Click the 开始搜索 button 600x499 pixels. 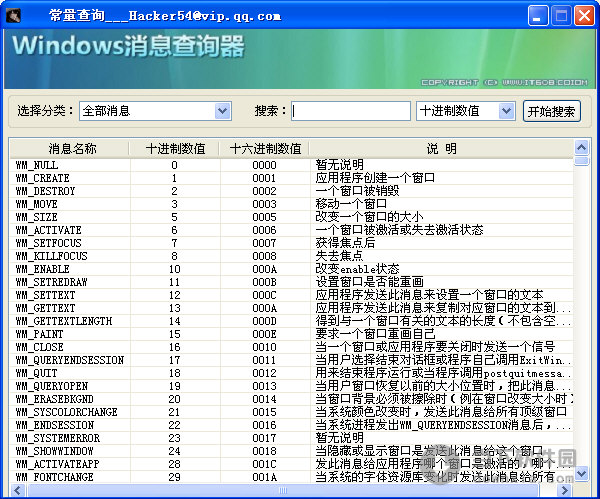tap(551, 111)
